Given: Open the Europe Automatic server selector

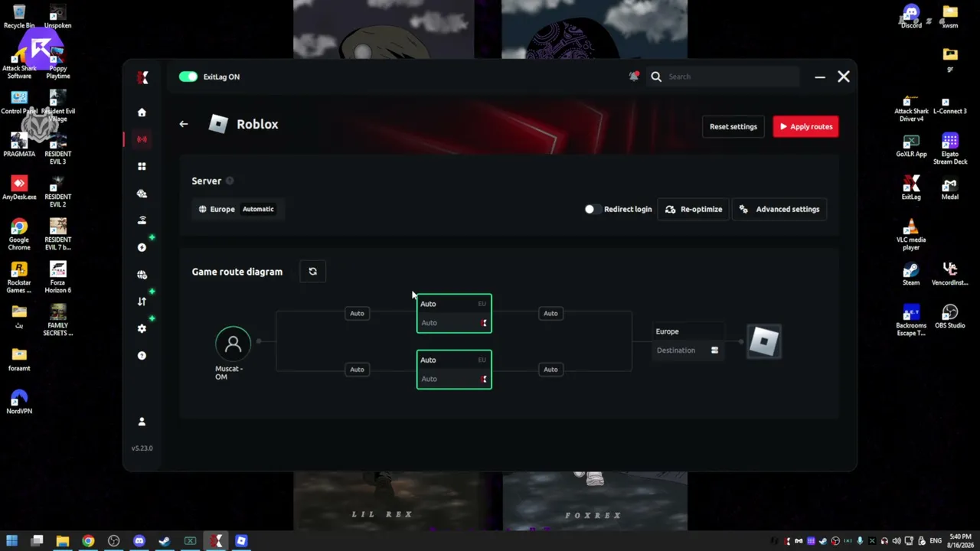Looking at the screenshot, I should (x=238, y=209).
